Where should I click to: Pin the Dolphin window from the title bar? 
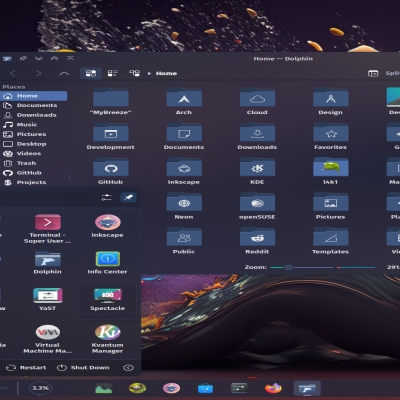tap(23, 58)
